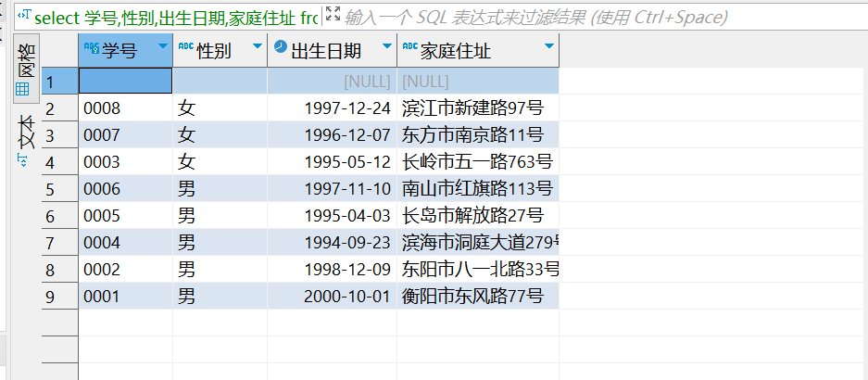Select 学号 cell 0002

point(126,269)
